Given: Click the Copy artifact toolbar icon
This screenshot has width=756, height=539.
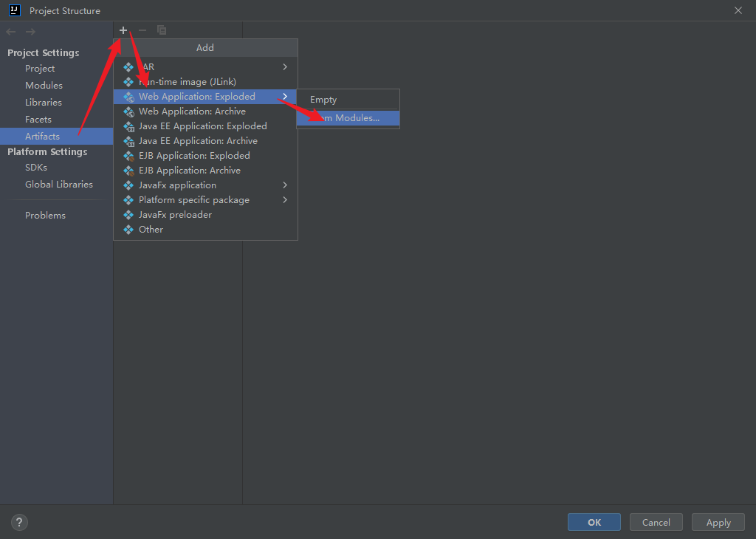Looking at the screenshot, I should click(x=162, y=30).
